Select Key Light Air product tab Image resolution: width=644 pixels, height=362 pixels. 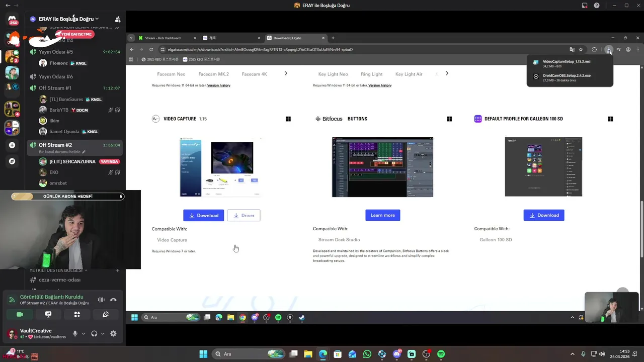coord(409,74)
